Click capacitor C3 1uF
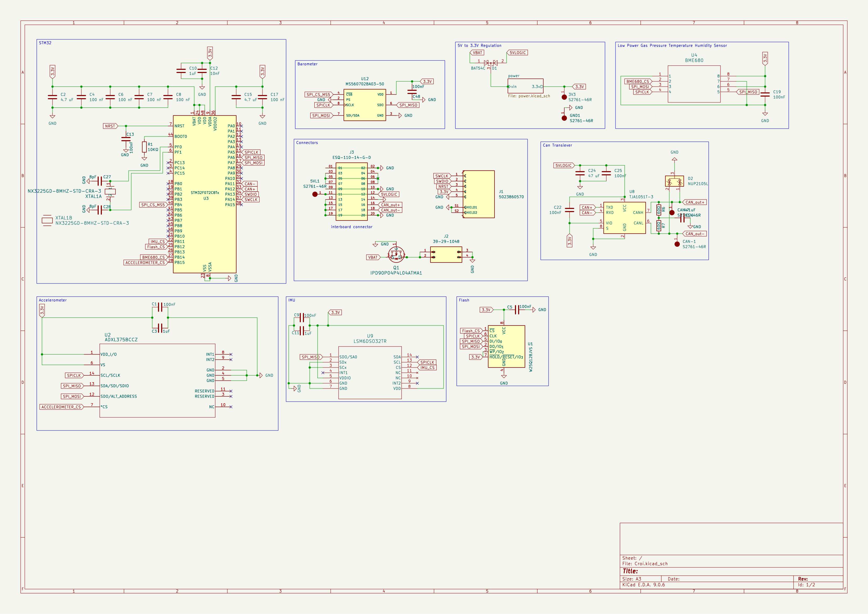This screenshot has height=614, width=868. pos(160,328)
